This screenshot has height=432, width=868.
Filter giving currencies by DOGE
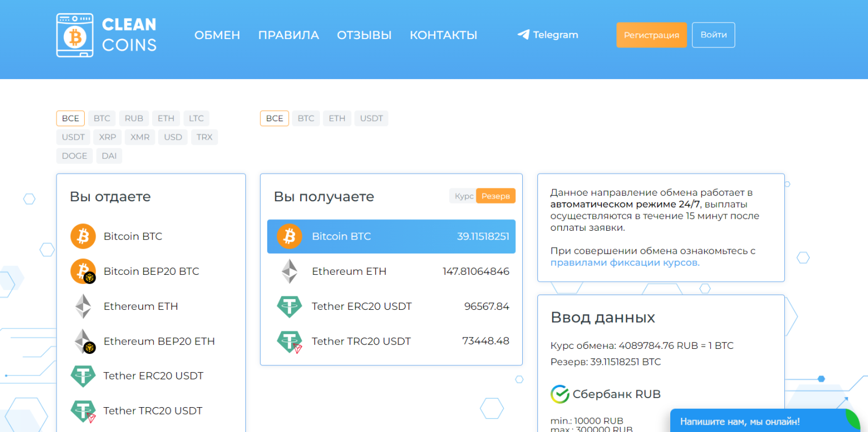(x=75, y=155)
